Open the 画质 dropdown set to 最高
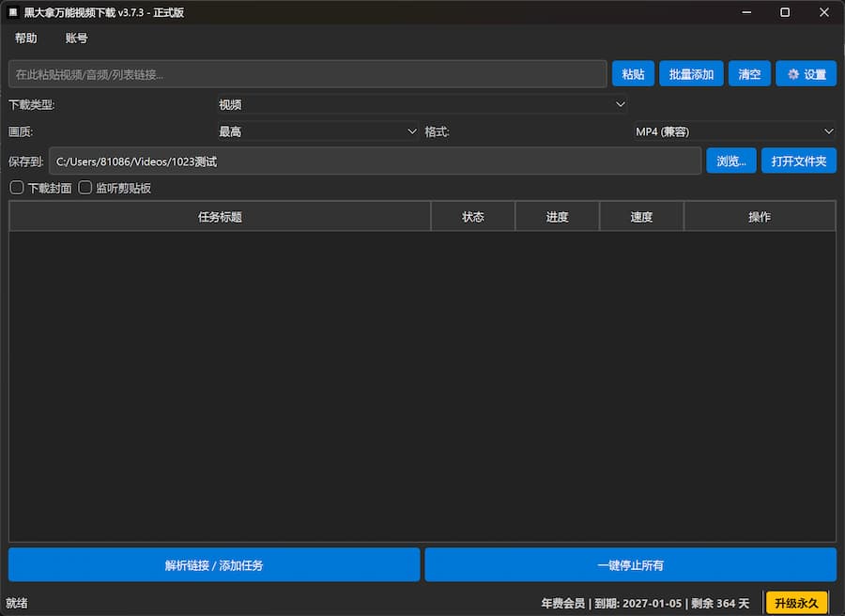845x616 pixels. 317,131
